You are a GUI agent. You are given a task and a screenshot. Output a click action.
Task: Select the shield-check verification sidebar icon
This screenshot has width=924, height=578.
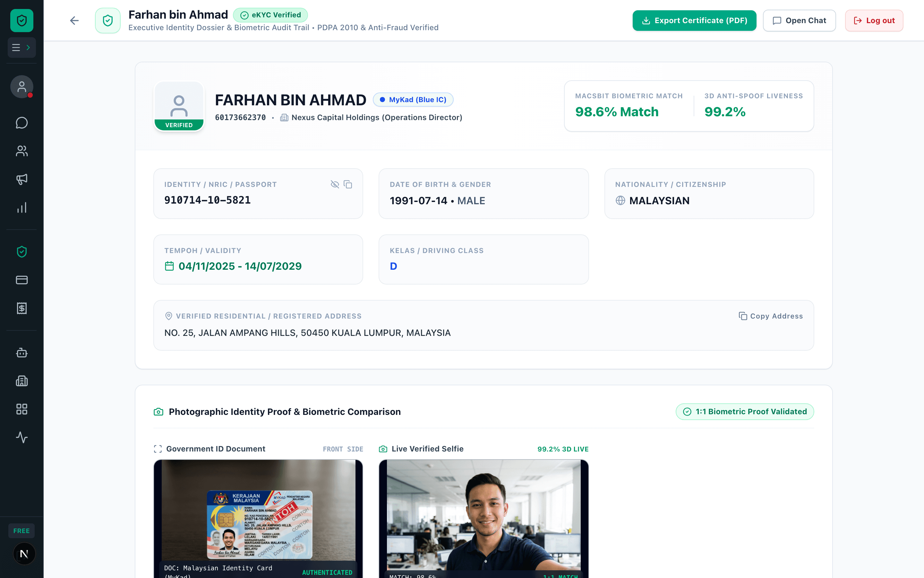pyautogui.click(x=22, y=251)
